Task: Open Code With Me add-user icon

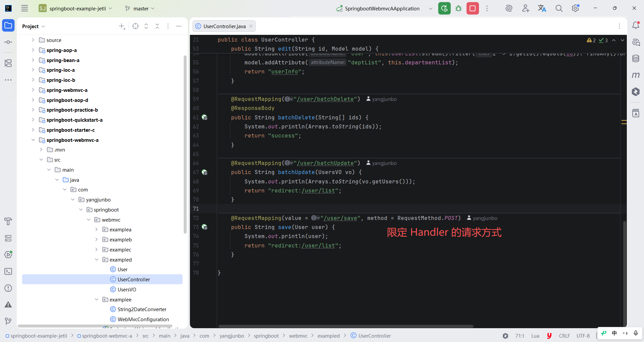Action: tap(526, 8)
